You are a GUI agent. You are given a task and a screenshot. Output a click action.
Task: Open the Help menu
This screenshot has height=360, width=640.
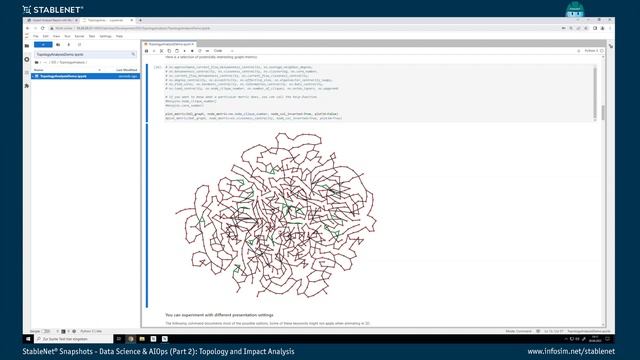119,36
